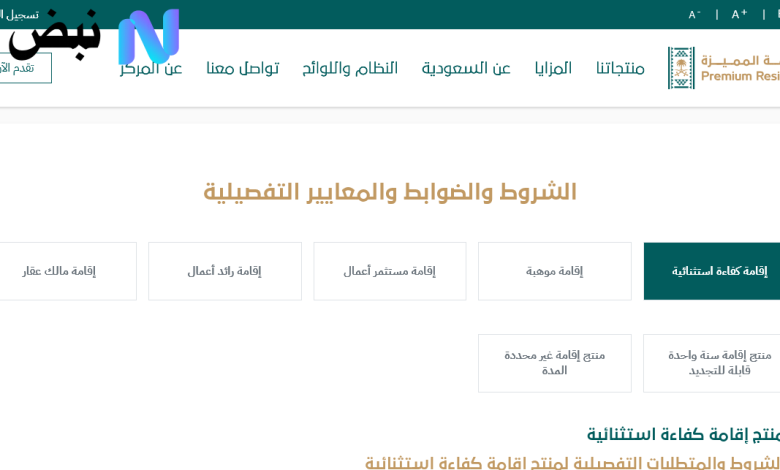Open منتجاتنا menu item

coord(620,69)
